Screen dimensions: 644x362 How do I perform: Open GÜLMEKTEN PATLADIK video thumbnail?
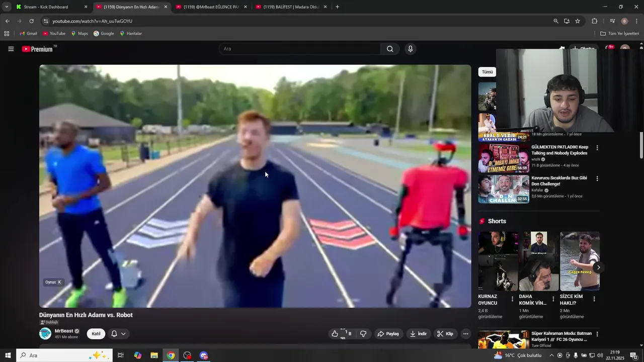[503, 158]
